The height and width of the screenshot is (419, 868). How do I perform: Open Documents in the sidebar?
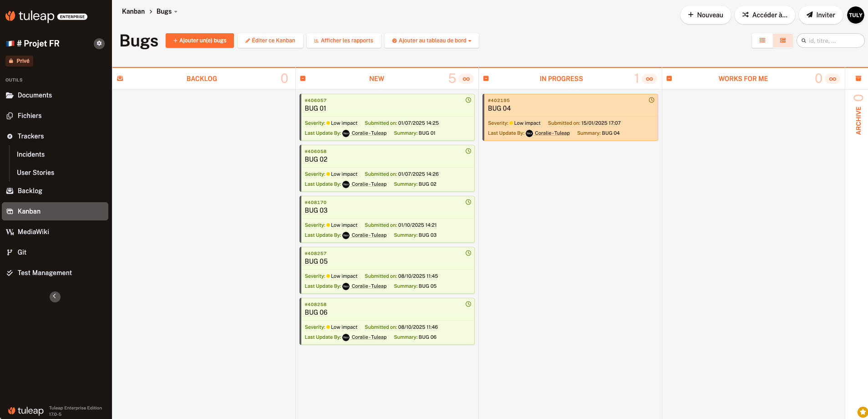pos(55,95)
